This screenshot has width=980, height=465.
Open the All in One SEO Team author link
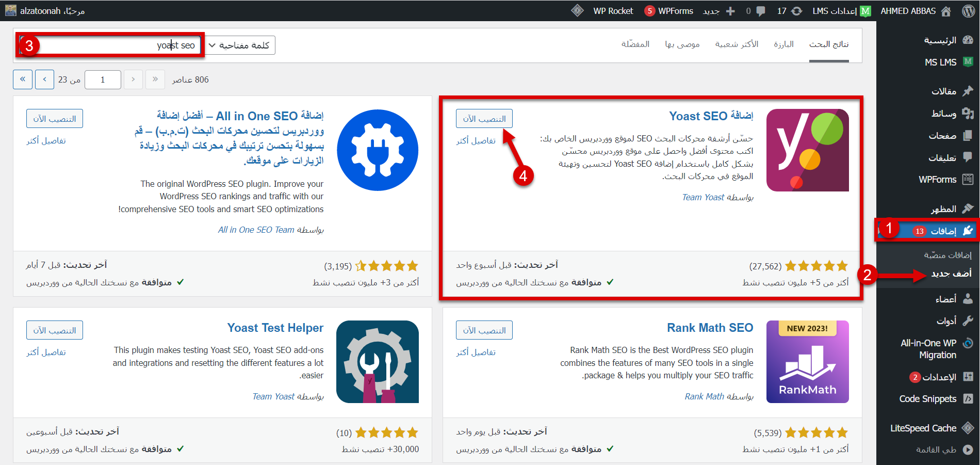(256, 230)
